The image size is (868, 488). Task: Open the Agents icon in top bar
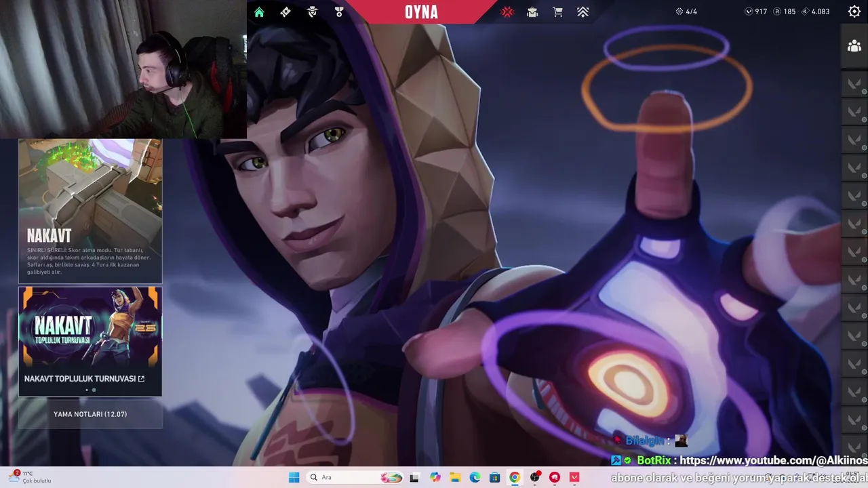click(313, 12)
